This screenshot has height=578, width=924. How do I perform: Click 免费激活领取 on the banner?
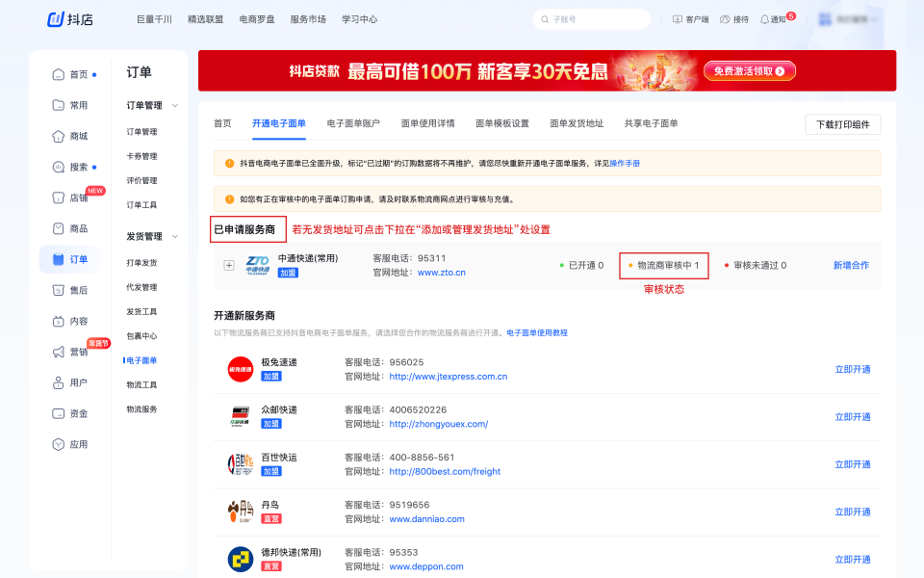point(749,71)
